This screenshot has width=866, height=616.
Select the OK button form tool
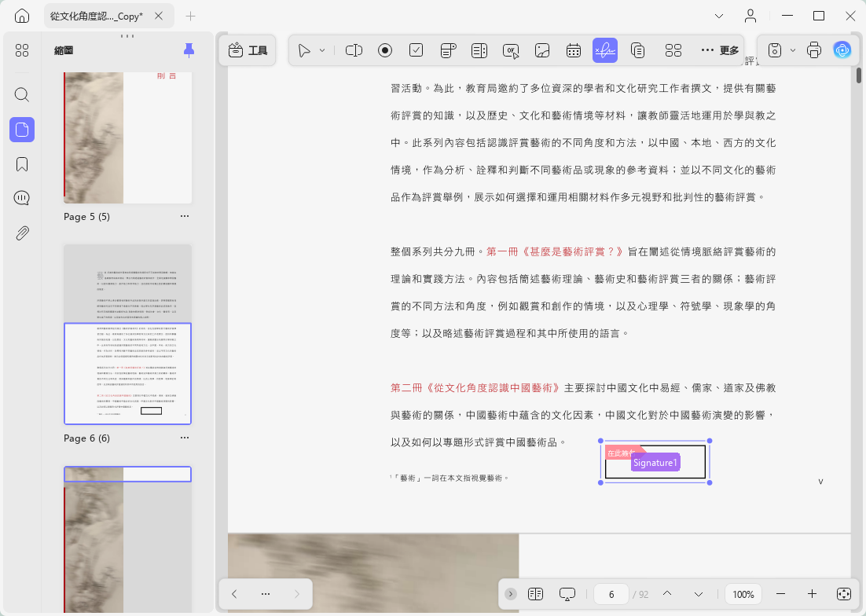coord(511,51)
